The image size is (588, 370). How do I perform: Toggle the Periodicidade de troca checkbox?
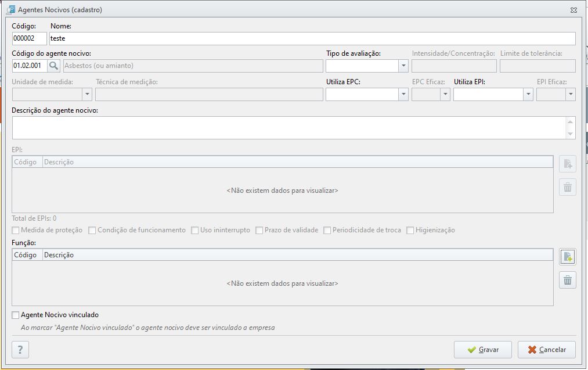327,230
